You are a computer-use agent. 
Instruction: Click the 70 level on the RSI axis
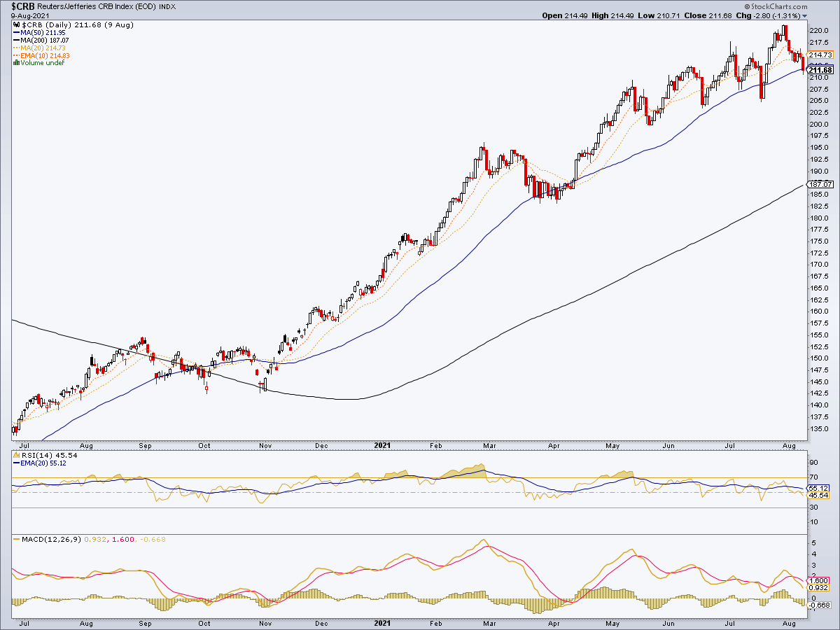click(815, 477)
